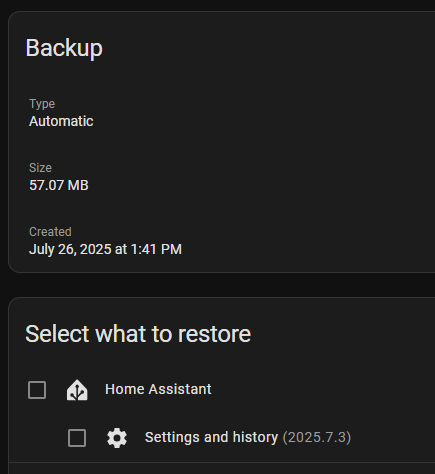This screenshot has height=474, width=435.
Task: Select the Settings and history label
Action: tap(211, 437)
